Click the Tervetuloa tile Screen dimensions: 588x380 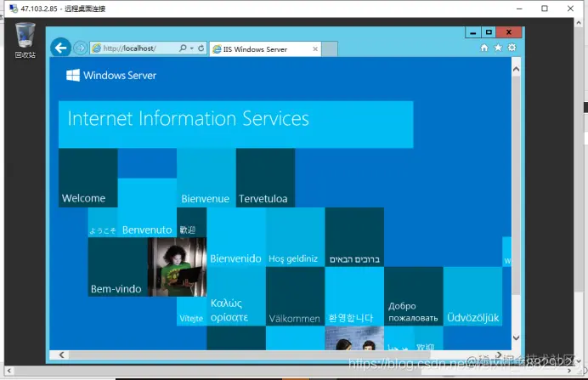tap(265, 178)
